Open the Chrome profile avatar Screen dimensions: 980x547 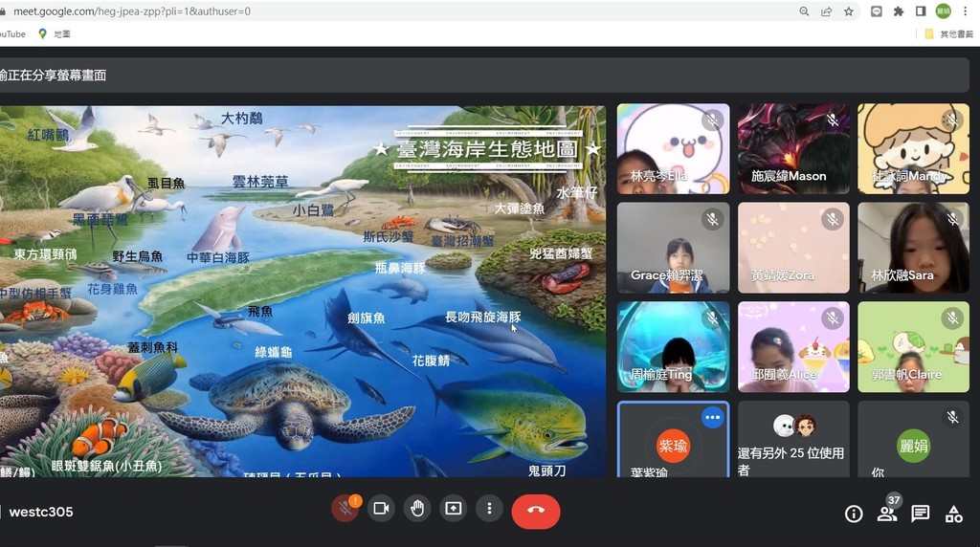[x=943, y=11]
